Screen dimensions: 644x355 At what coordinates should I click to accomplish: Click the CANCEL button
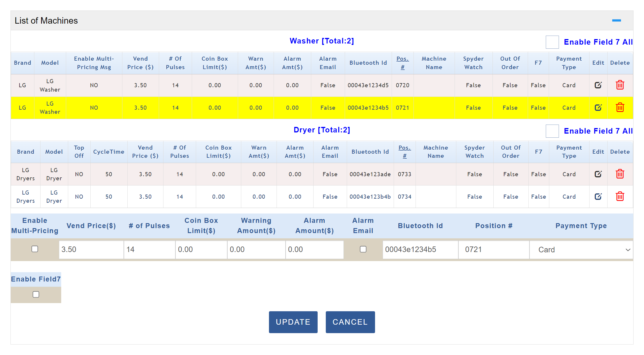click(x=350, y=322)
